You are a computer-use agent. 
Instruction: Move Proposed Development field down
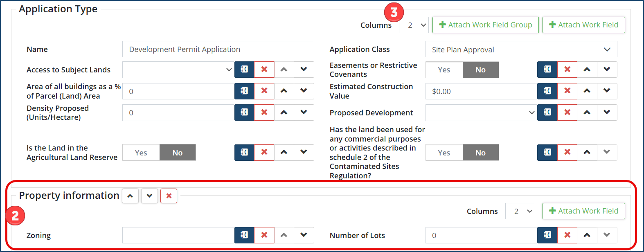tap(607, 112)
